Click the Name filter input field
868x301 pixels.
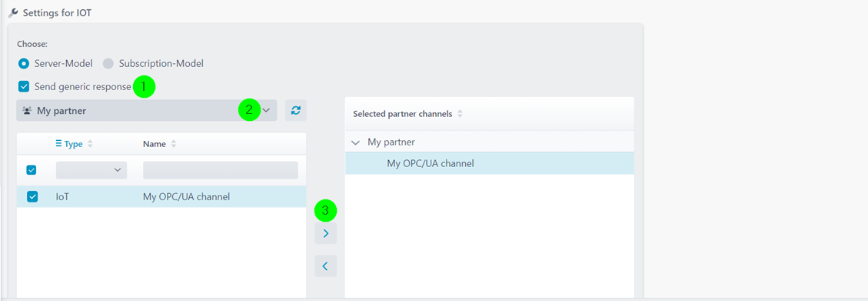tap(221, 170)
